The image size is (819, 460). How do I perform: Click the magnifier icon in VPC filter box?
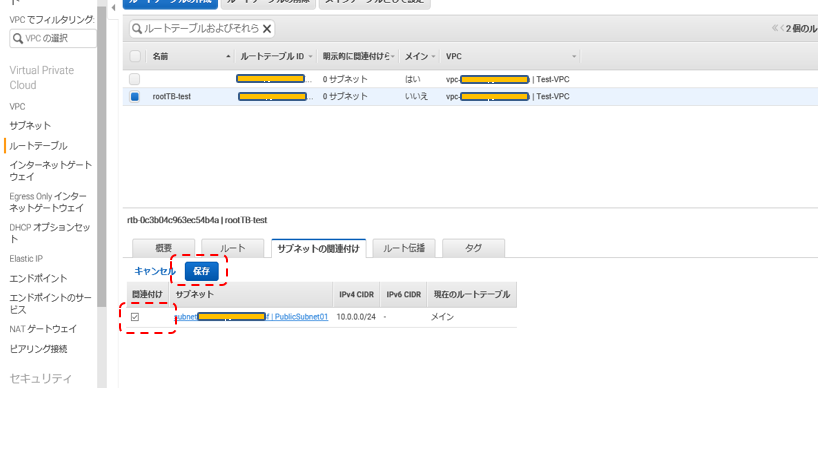[17, 39]
